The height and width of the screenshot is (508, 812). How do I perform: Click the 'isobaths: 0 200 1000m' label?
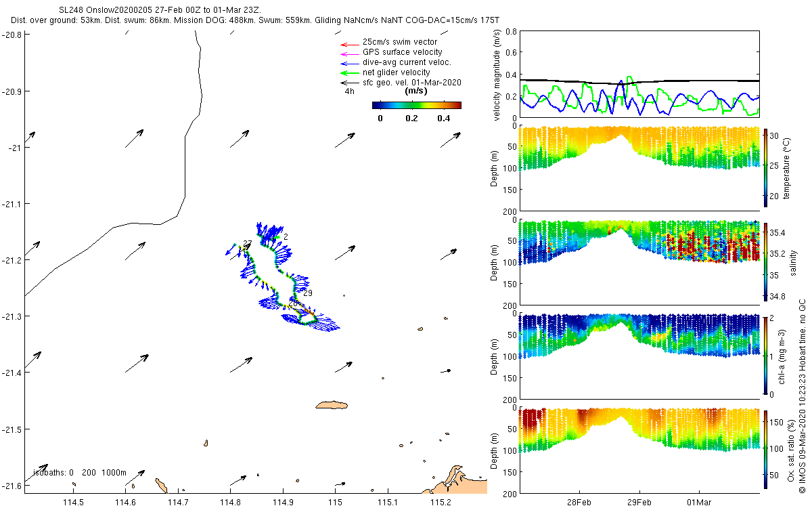[80, 473]
